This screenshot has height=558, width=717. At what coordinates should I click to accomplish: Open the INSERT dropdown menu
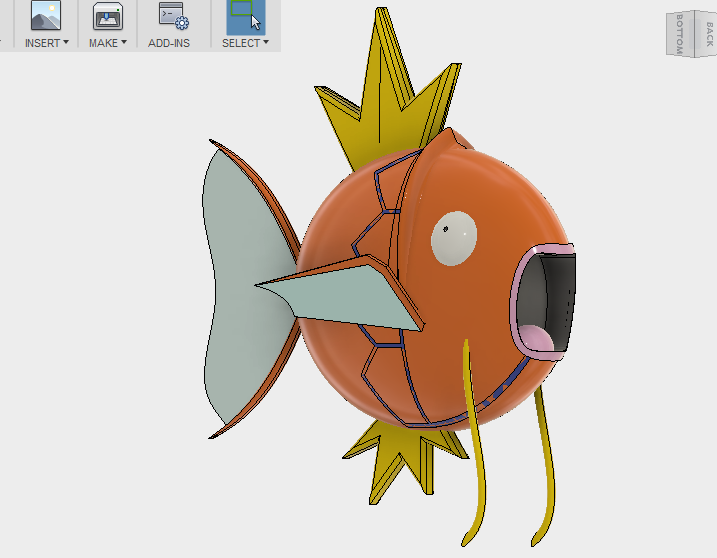pos(47,43)
